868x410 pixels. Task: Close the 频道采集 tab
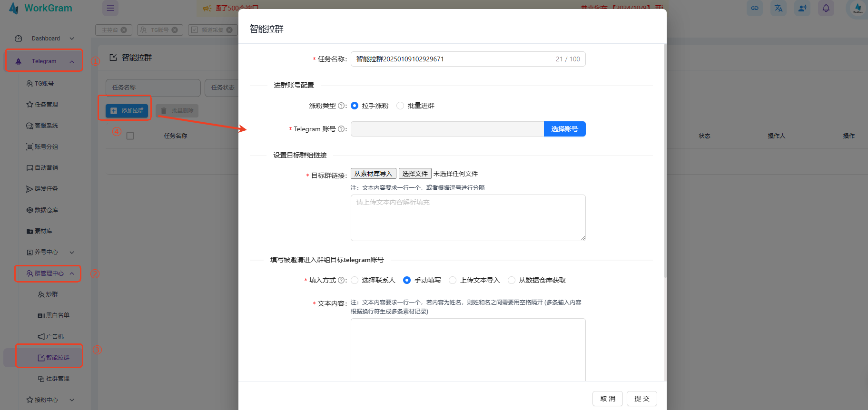pos(229,30)
